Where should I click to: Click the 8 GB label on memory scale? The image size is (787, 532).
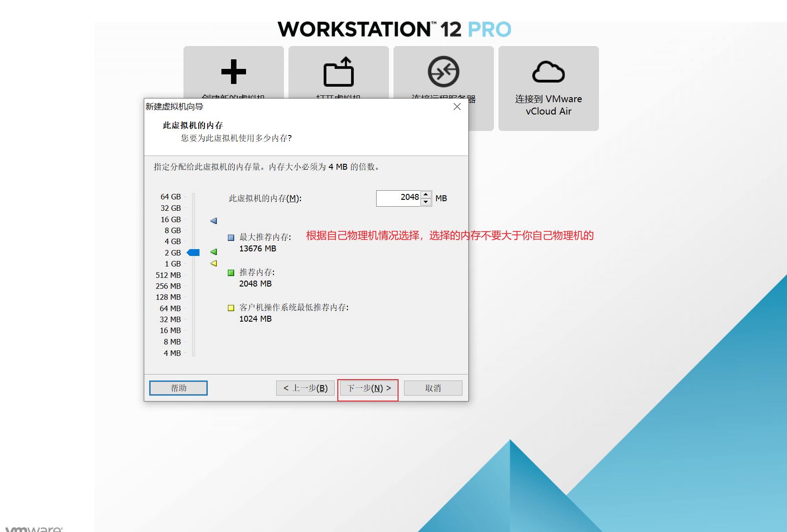point(173,230)
